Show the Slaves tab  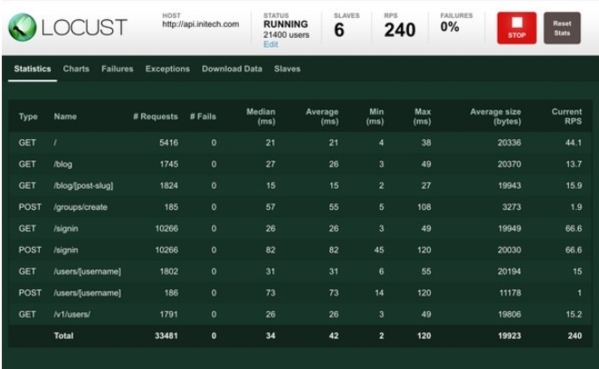coord(287,69)
